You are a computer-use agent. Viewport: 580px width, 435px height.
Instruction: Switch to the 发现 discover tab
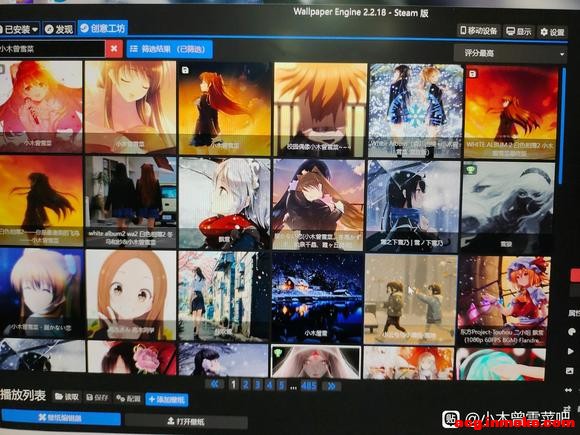point(59,29)
